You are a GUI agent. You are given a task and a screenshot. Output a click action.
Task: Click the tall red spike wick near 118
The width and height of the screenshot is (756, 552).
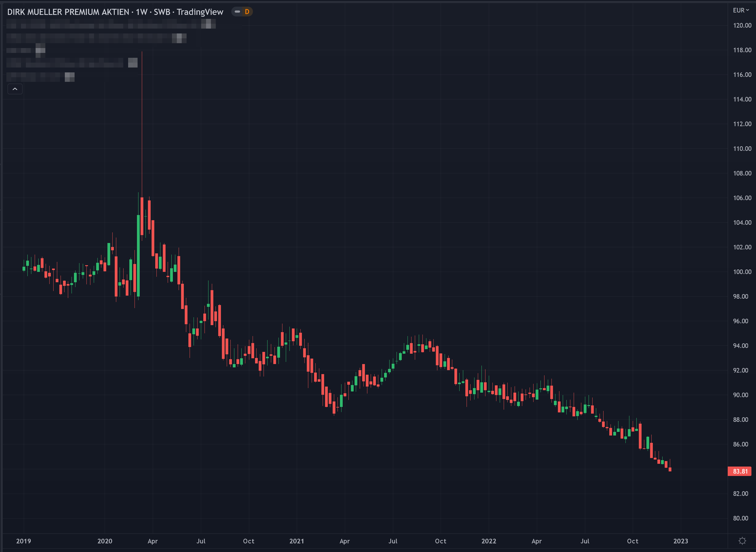coord(142,117)
